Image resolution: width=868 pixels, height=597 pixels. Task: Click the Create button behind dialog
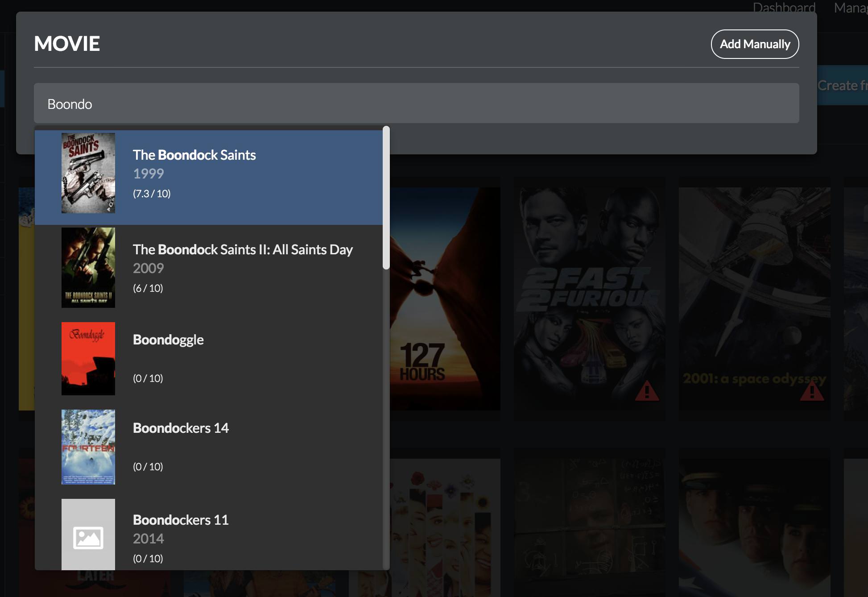tap(842, 85)
